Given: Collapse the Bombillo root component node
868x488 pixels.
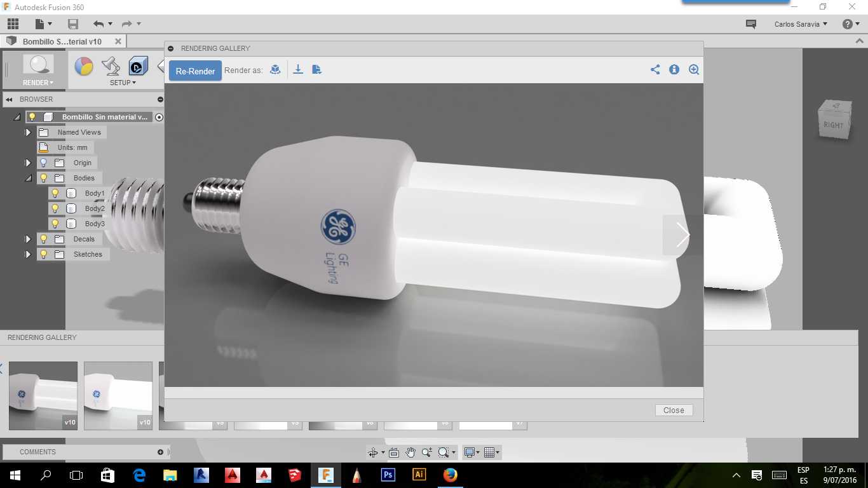Looking at the screenshot, I should coord(17,117).
